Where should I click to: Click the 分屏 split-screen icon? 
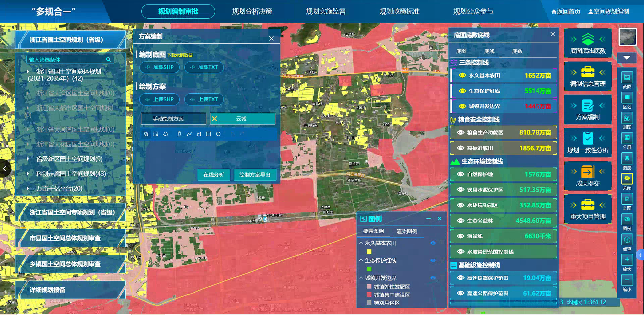(627, 139)
